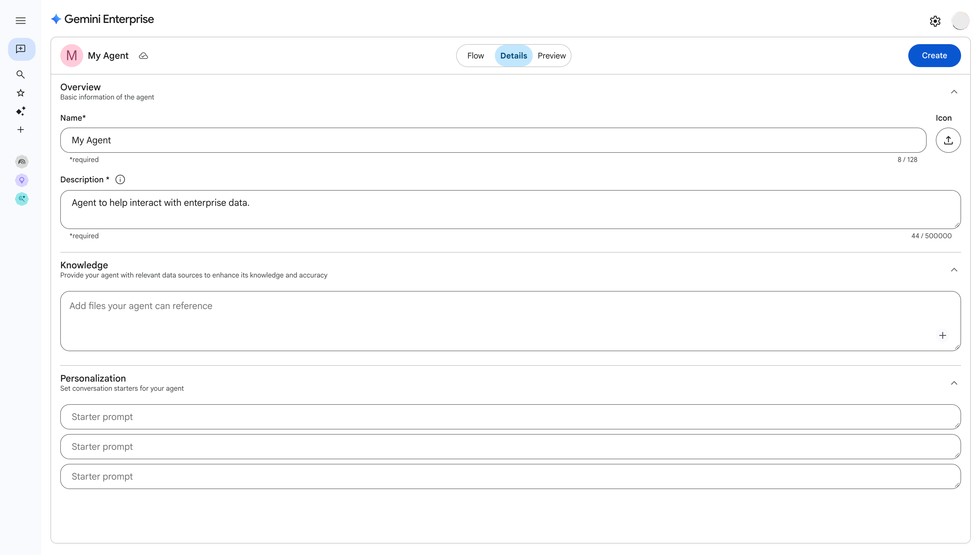Click the Create button
980x555 pixels.
[934, 55]
